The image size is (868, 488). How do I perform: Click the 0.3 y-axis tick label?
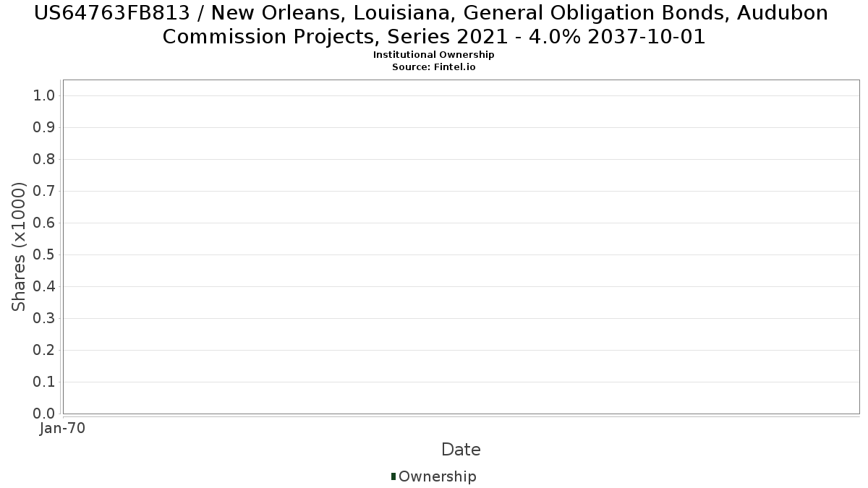(45, 319)
